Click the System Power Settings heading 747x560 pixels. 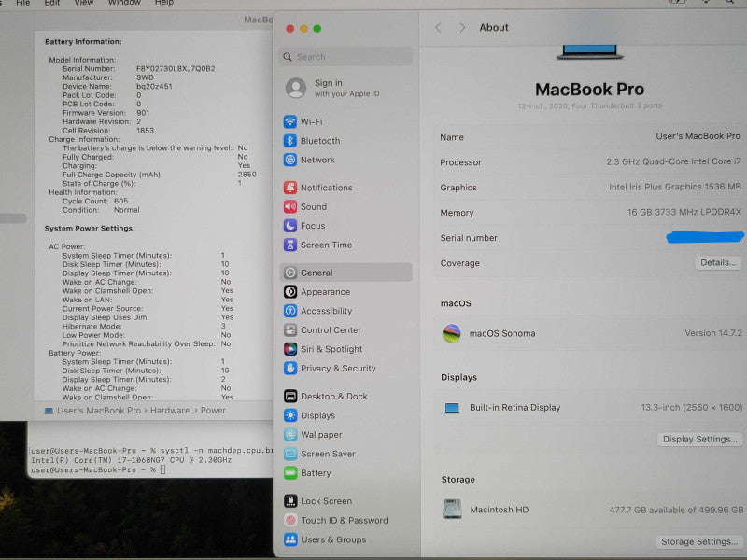coord(90,228)
